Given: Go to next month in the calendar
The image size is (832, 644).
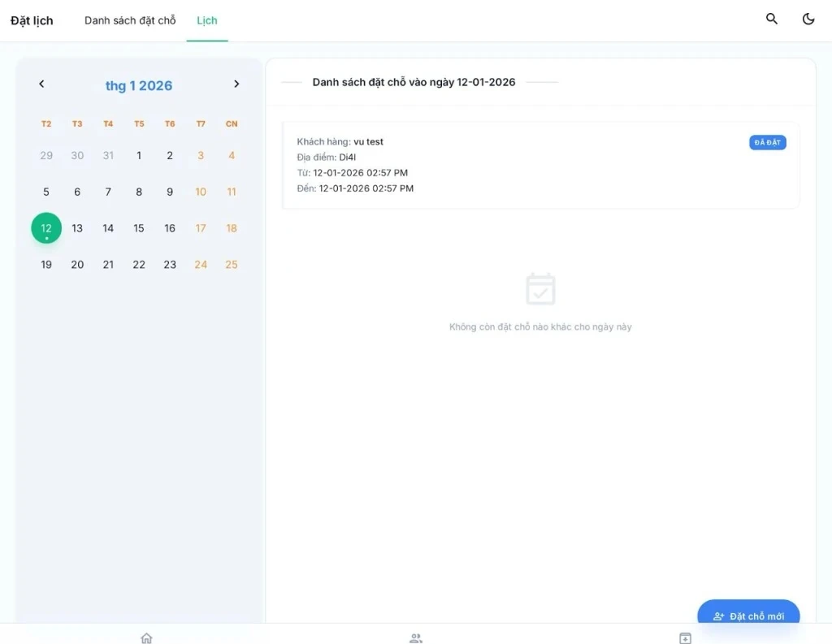Looking at the screenshot, I should (x=236, y=84).
